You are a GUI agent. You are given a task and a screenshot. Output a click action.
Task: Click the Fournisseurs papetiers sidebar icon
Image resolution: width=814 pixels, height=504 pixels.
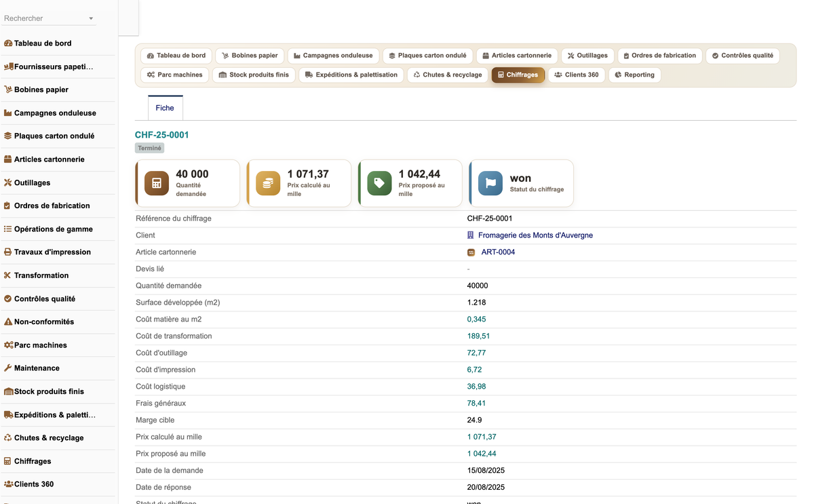(8, 66)
